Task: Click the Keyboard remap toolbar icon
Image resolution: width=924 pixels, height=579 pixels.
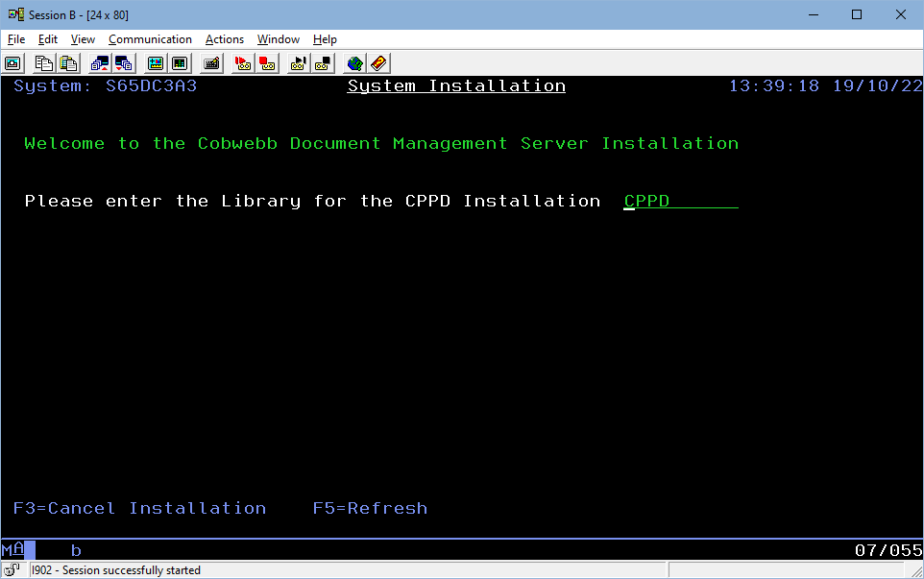Action: (211, 63)
